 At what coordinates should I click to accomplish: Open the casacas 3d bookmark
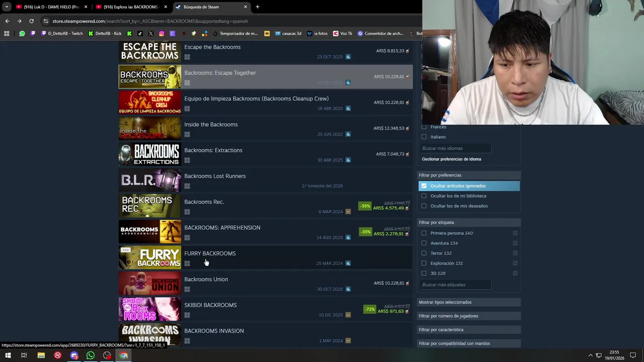[x=288, y=34]
